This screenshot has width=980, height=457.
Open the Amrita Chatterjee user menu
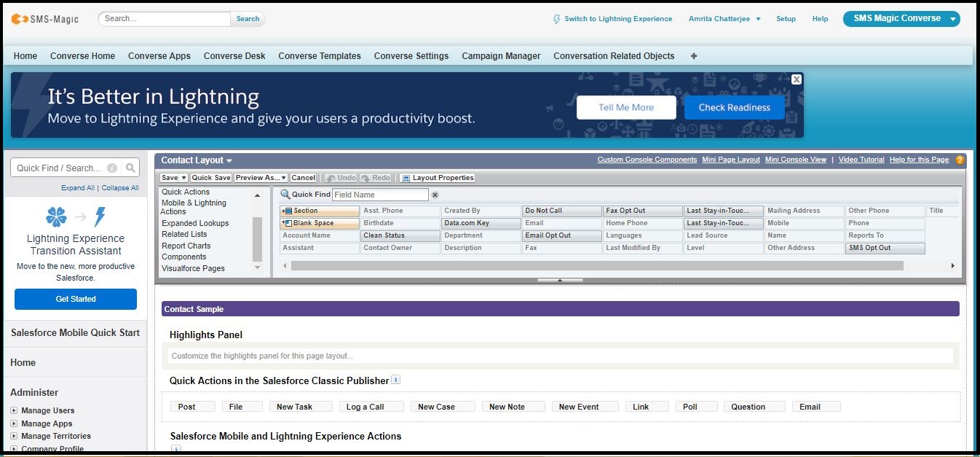point(724,19)
